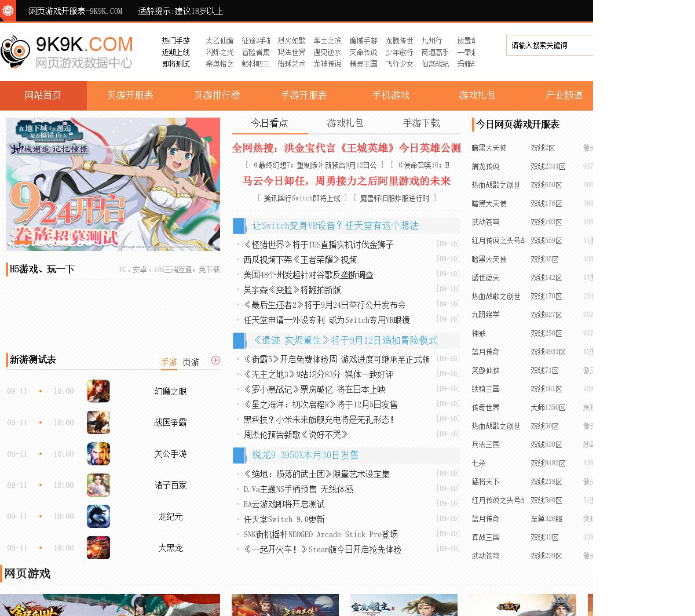
Task: Switch to 今日看点 tab
Action: click(269, 123)
